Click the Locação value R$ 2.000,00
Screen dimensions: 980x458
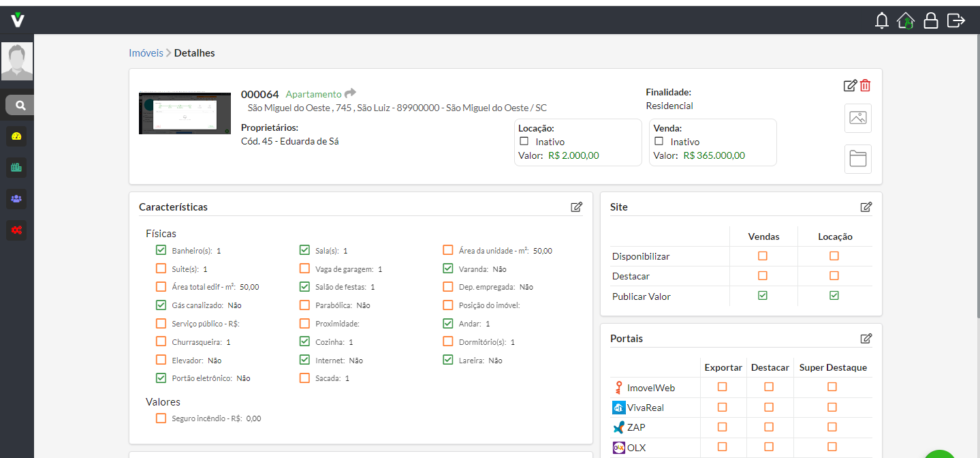pyautogui.click(x=573, y=155)
